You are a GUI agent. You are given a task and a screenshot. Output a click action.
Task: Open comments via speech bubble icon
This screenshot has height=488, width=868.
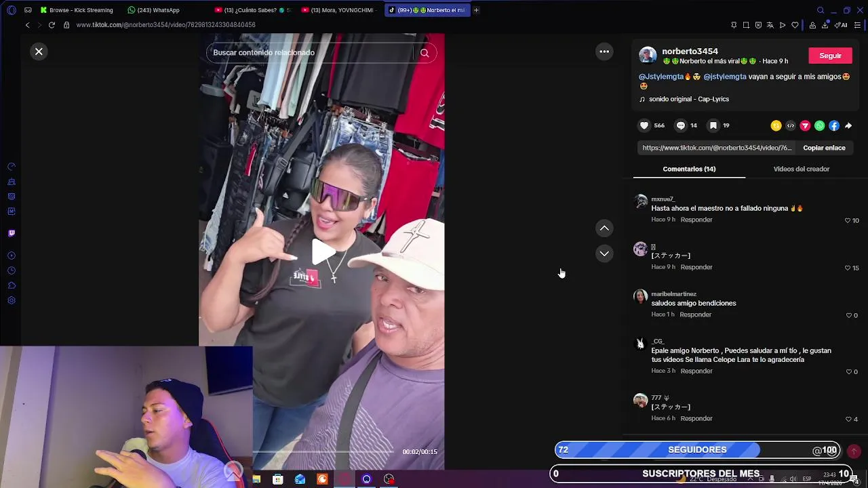click(x=681, y=125)
